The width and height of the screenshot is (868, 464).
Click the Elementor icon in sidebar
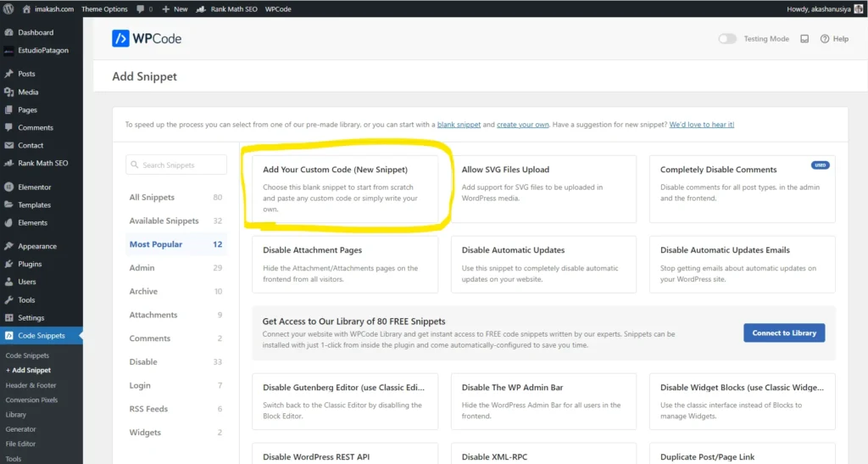pyautogui.click(x=8, y=187)
